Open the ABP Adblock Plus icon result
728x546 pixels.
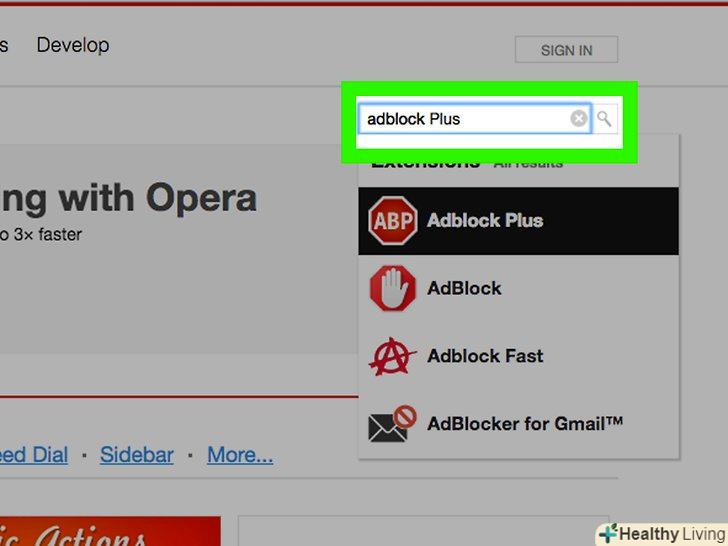tap(393, 221)
